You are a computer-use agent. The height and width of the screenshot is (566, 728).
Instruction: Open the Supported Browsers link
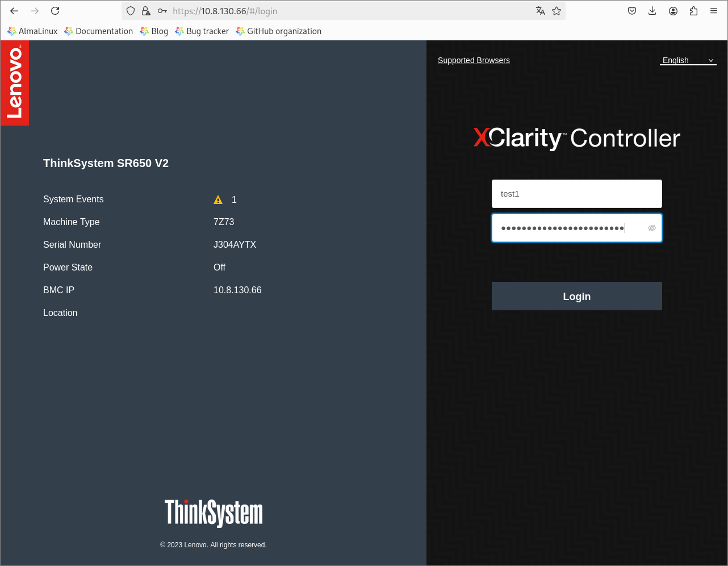474,60
